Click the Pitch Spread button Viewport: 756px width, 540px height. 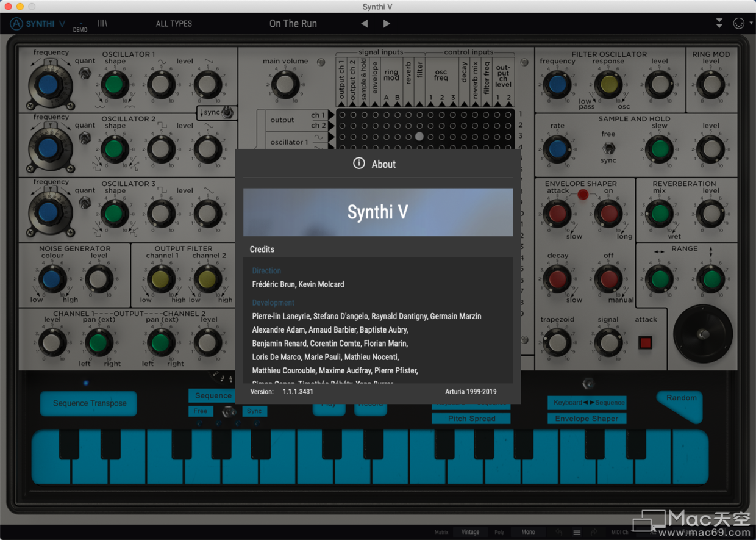471,419
